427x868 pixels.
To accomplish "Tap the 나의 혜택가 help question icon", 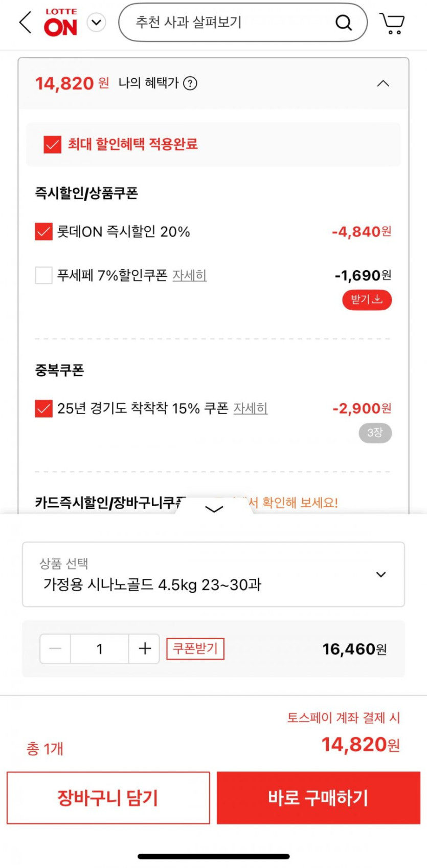I will pos(190,83).
